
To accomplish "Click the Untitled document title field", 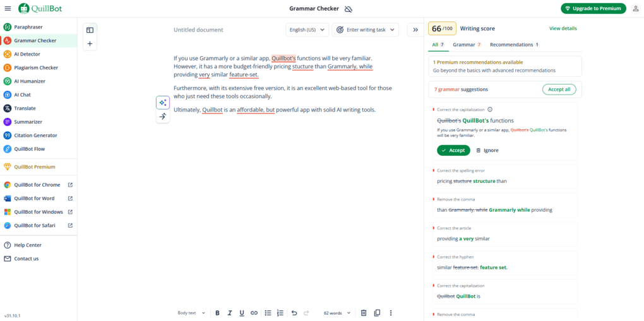I will 198,30.
